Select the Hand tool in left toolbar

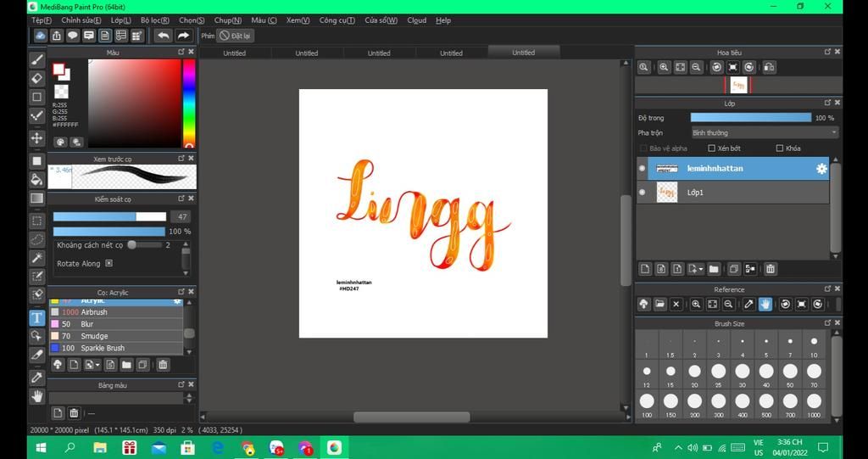[x=37, y=396]
